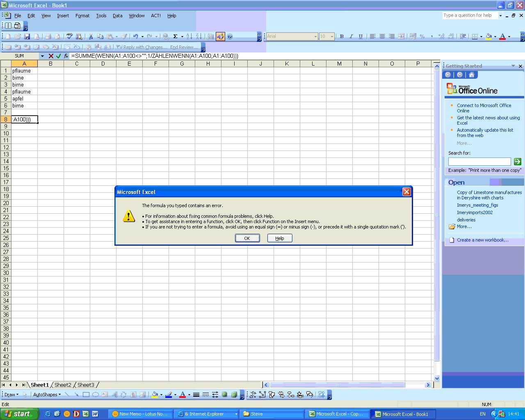Open the ACT! menu

click(156, 16)
